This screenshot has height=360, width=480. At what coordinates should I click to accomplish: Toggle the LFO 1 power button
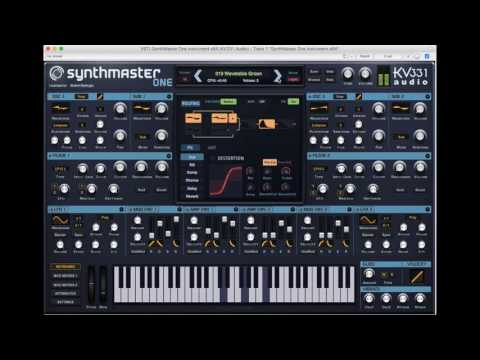click(x=122, y=209)
